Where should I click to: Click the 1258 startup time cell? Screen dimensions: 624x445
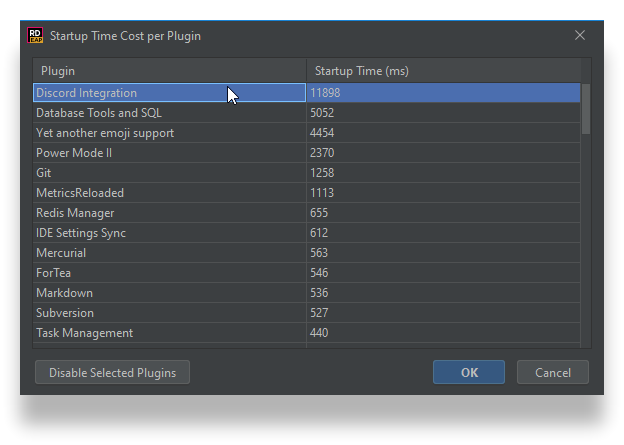tap(443, 173)
